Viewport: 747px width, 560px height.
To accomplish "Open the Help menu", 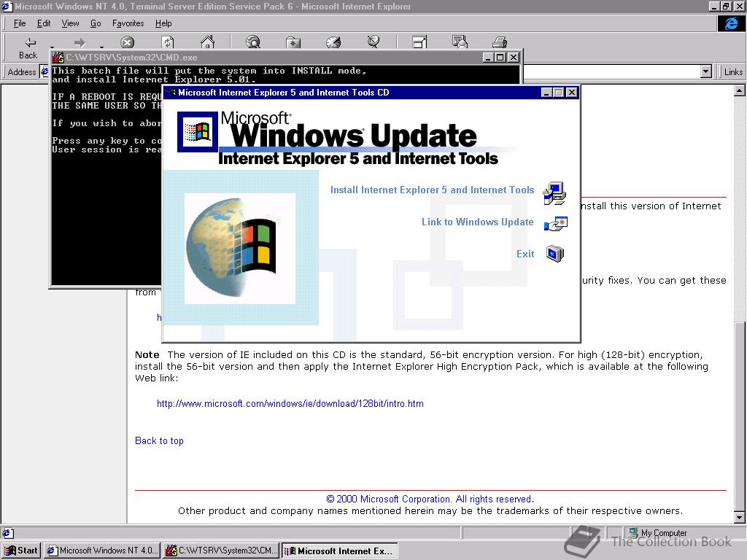I will click(163, 23).
